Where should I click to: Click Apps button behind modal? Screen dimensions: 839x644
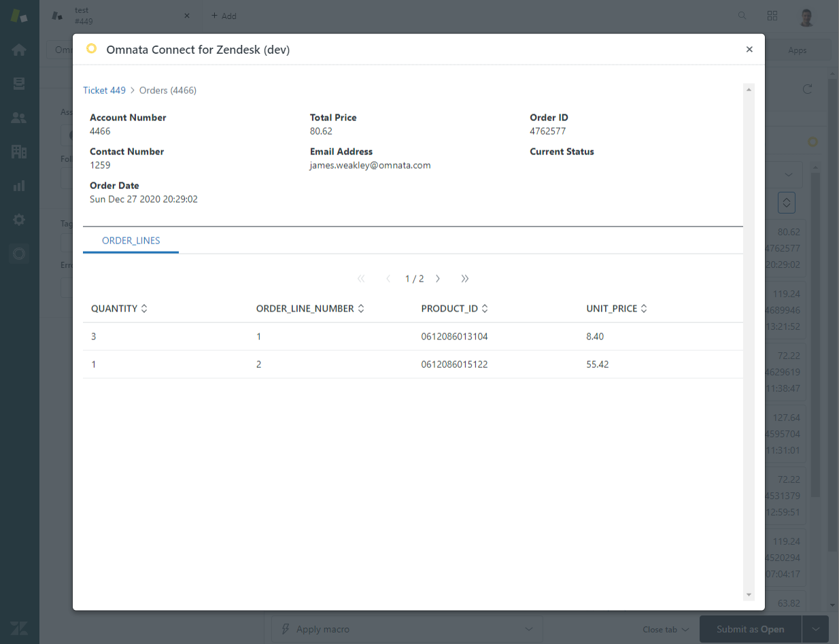click(x=798, y=50)
